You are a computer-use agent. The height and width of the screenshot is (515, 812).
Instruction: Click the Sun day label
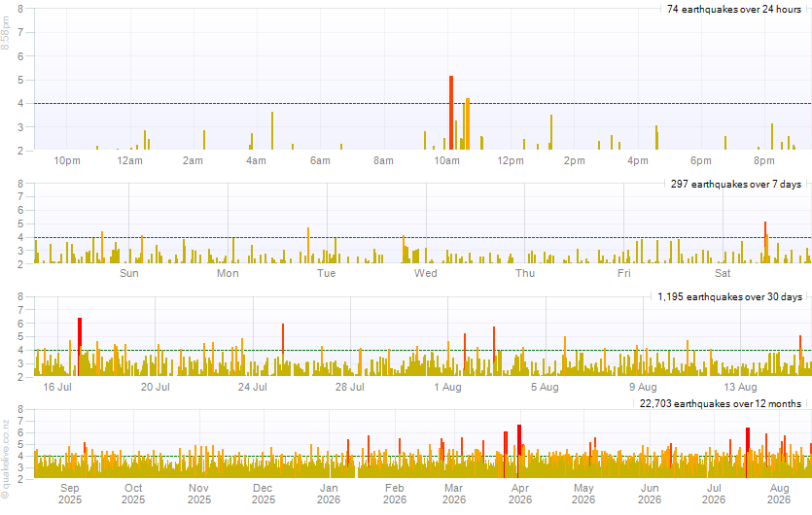[x=129, y=273]
